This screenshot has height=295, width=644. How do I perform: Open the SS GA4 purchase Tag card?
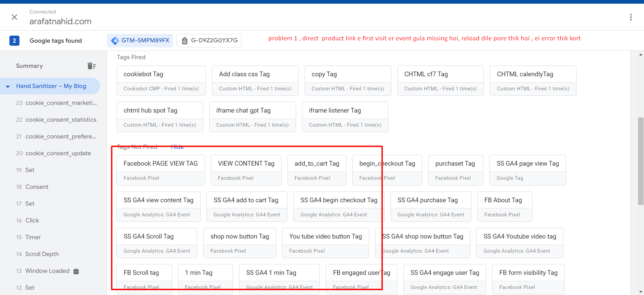pyautogui.click(x=431, y=207)
